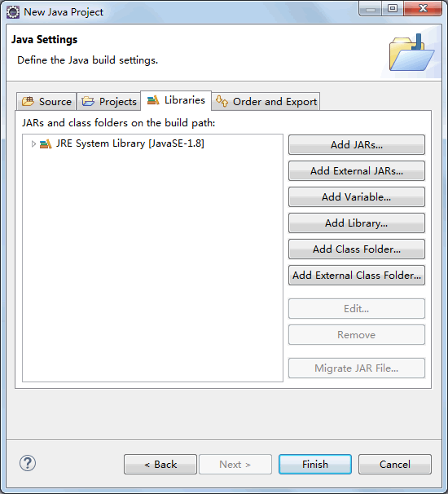Click the Add Library... button

point(357,223)
